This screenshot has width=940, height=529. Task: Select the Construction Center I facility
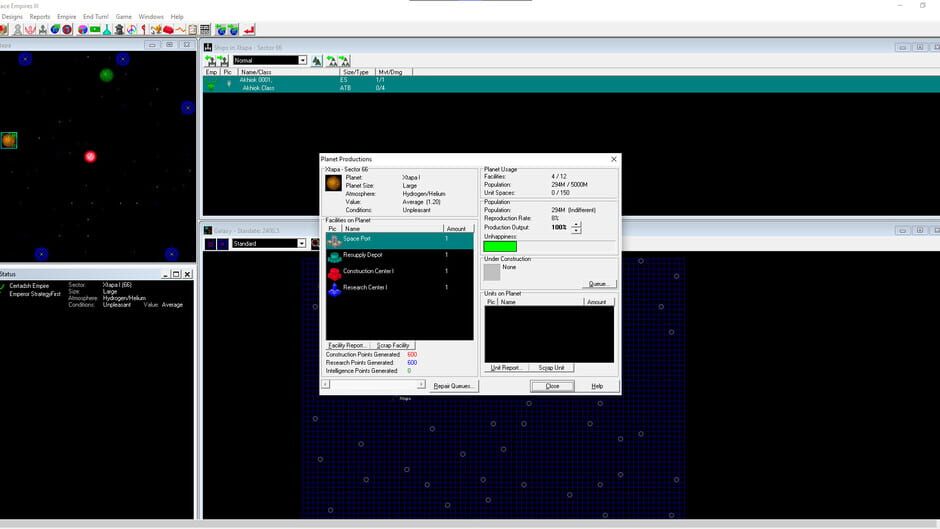tap(368, 271)
